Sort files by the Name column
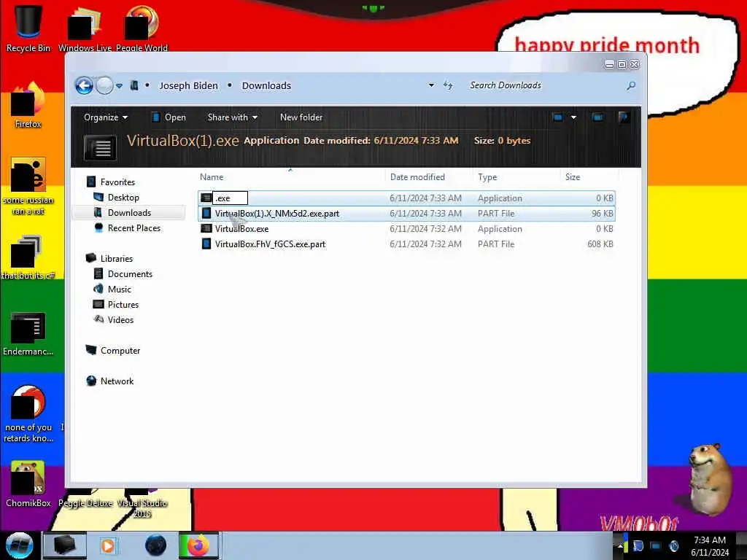The width and height of the screenshot is (747, 560). click(x=212, y=177)
